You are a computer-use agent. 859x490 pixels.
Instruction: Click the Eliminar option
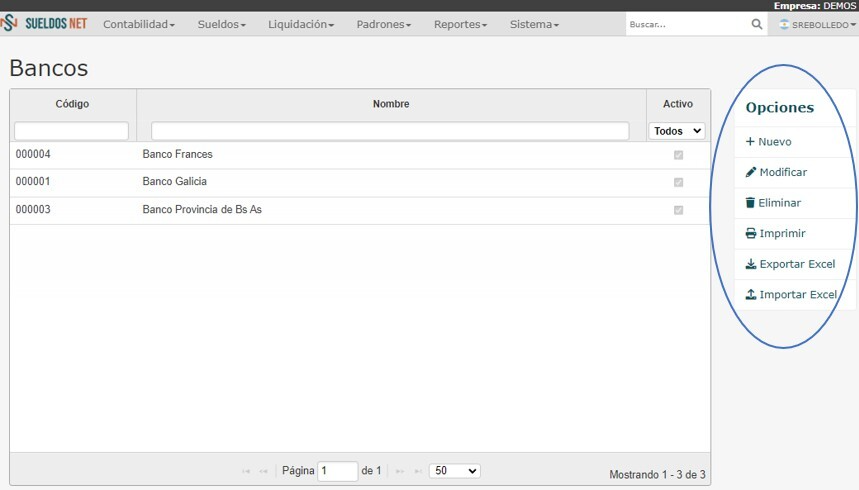point(773,203)
